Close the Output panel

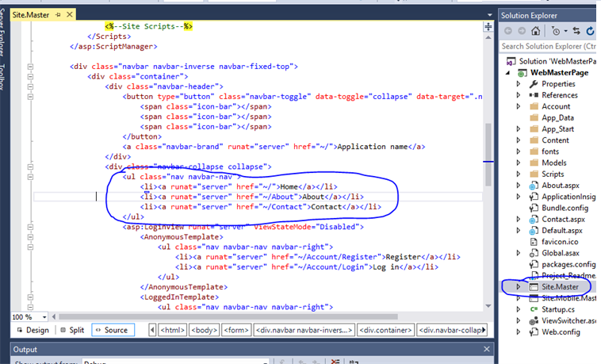coord(486,349)
